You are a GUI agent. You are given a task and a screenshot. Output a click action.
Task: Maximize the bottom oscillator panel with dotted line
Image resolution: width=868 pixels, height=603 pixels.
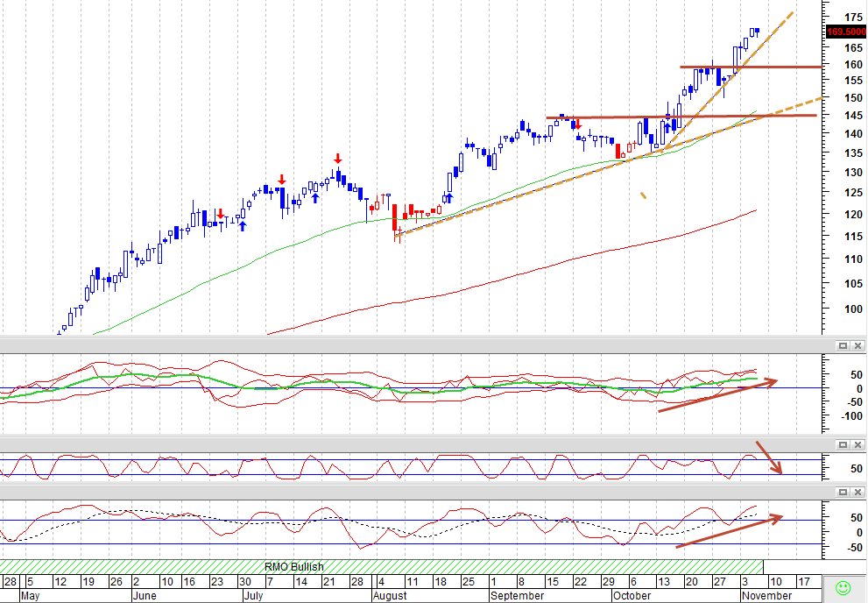coord(843,492)
